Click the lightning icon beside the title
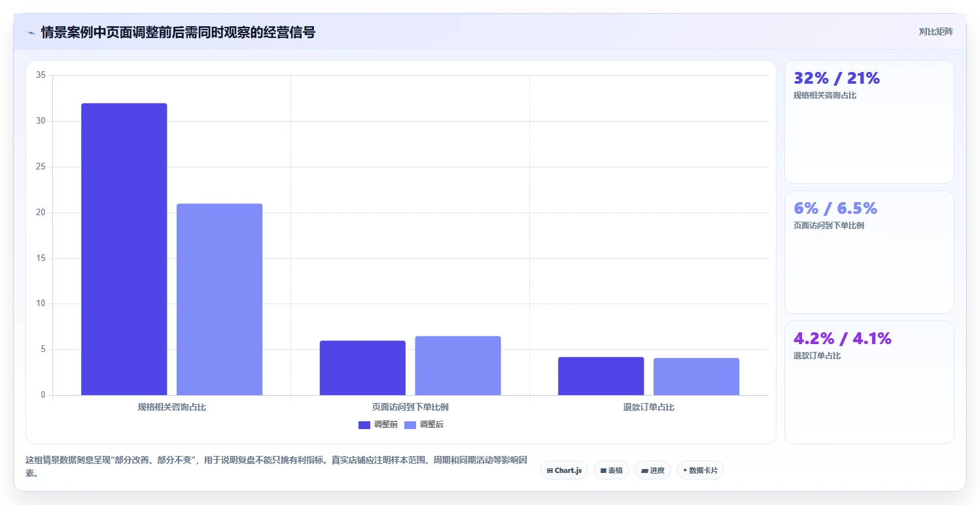The height and width of the screenshot is (505, 980). [x=31, y=33]
